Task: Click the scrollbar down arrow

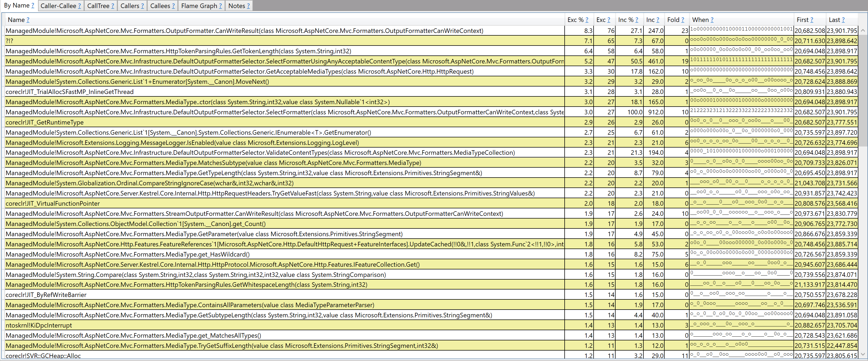Action: pos(863,355)
